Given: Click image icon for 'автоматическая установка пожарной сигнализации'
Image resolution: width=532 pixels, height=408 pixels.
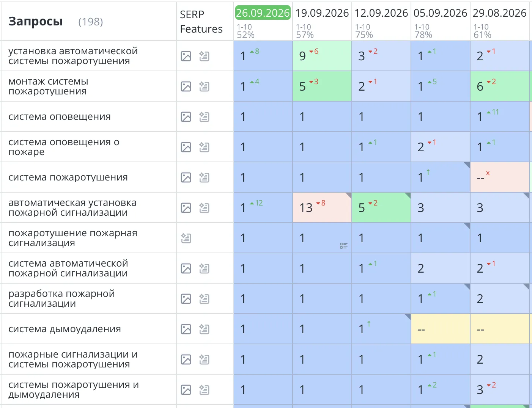Looking at the screenshot, I should (x=186, y=208).
